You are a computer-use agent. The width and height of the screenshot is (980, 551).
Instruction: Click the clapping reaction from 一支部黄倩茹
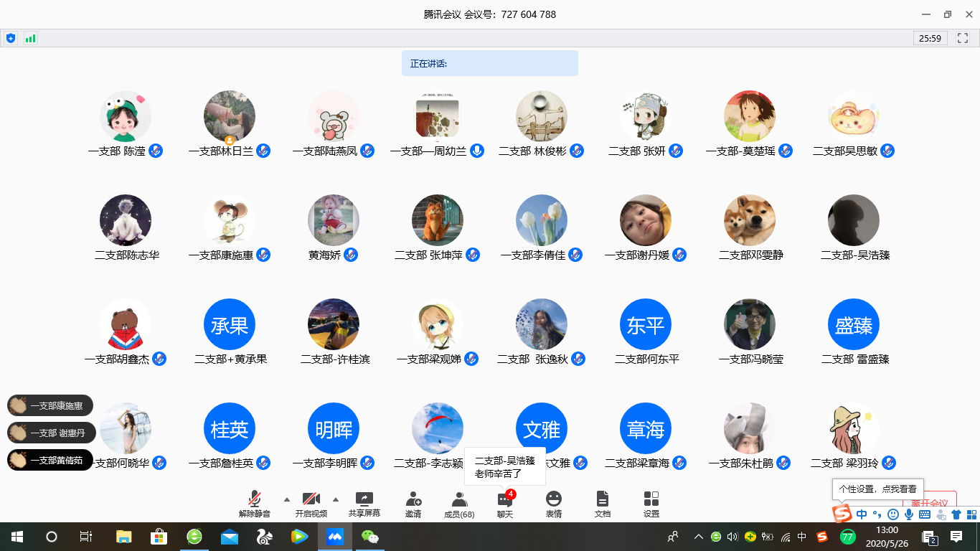click(50, 460)
